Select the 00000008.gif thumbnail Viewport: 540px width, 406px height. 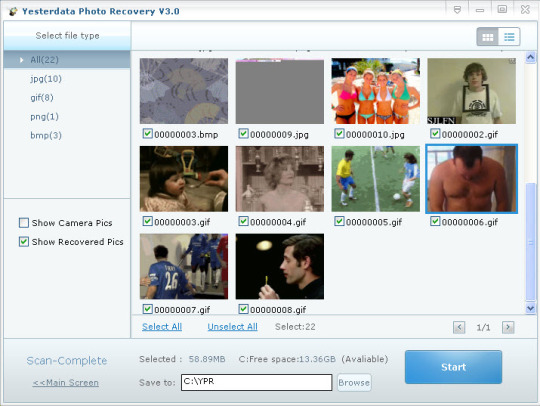pyautogui.click(x=280, y=267)
